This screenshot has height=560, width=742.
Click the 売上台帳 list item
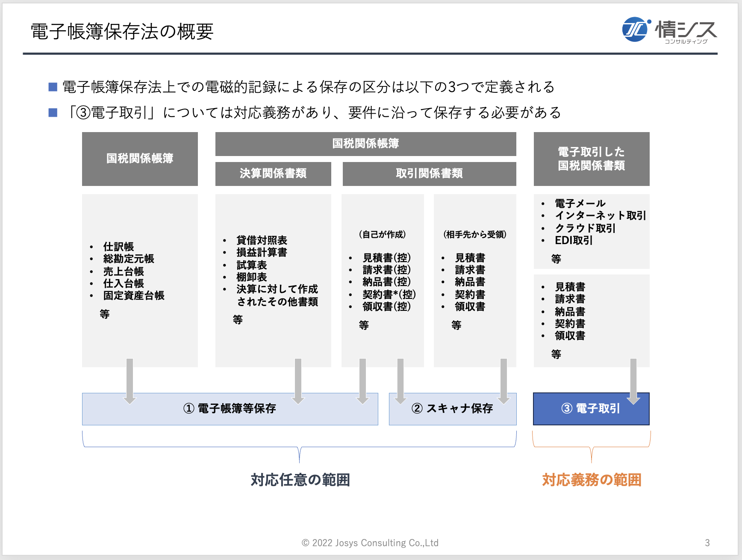click(124, 271)
